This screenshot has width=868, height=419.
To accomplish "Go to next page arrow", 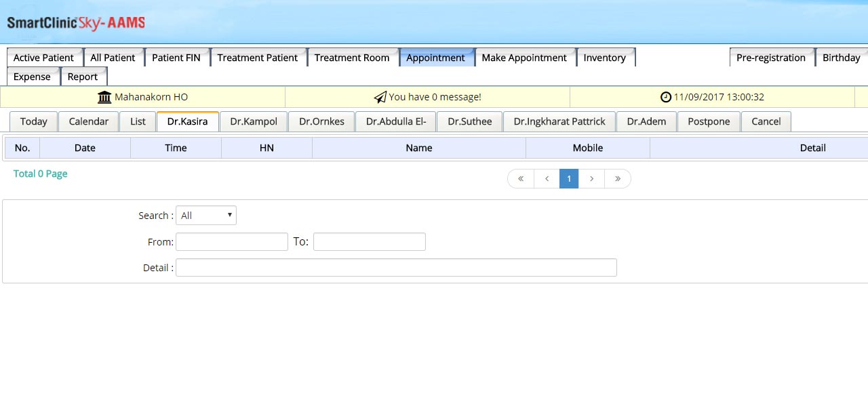I will [x=591, y=178].
